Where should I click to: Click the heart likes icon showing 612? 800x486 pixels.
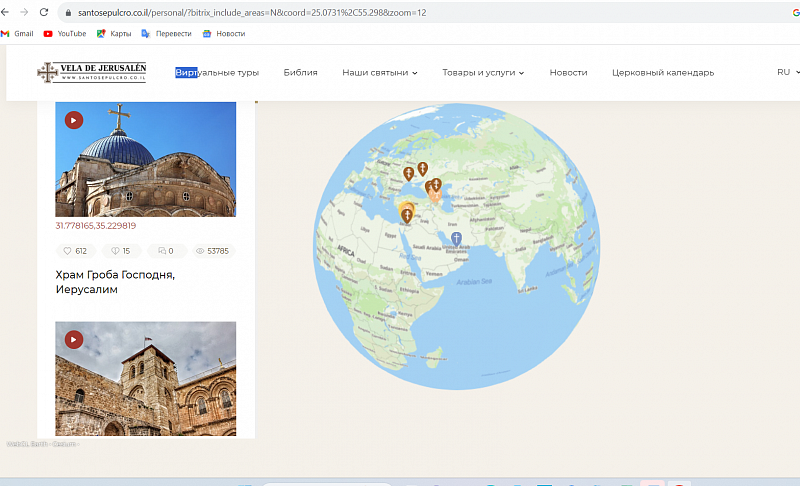tap(67, 251)
